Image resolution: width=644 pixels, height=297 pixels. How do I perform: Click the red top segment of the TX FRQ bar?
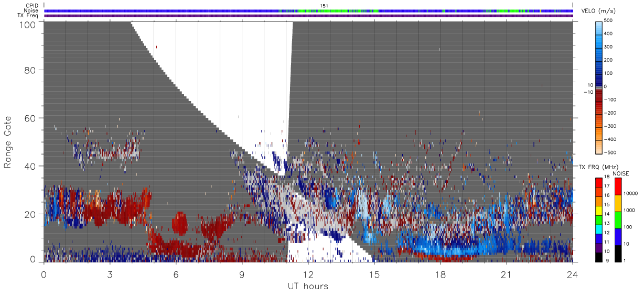pos(598,183)
